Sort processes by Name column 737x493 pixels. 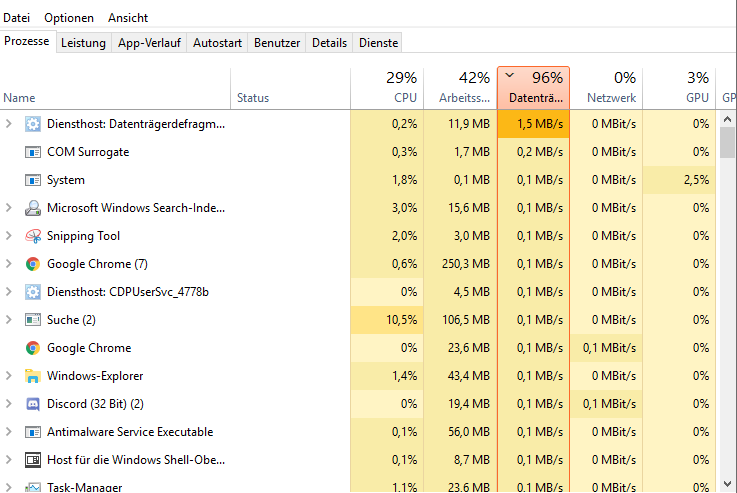[115, 89]
